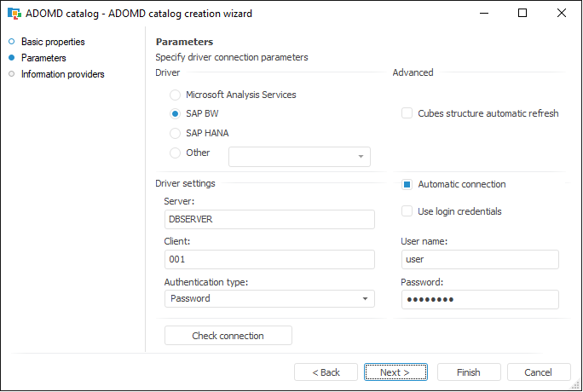This screenshot has width=583, height=392.
Task: Check Use login credentials
Action: click(407, 211)
